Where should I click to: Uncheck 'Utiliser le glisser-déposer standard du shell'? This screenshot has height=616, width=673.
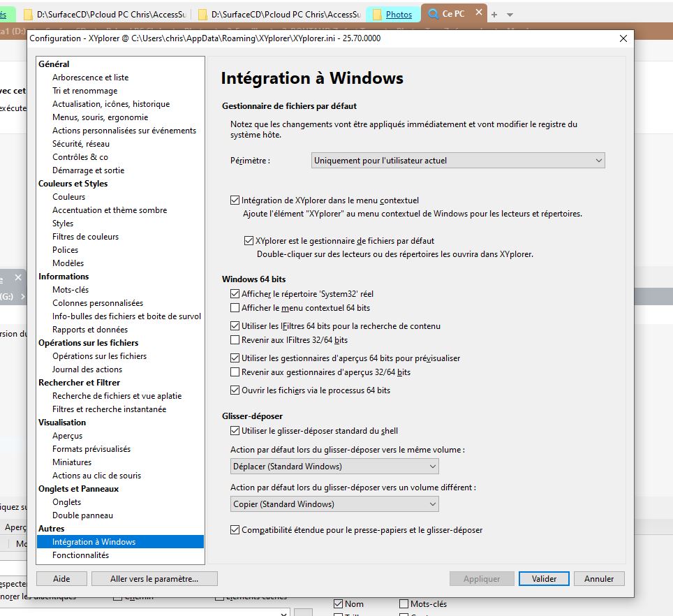[236, 430]
